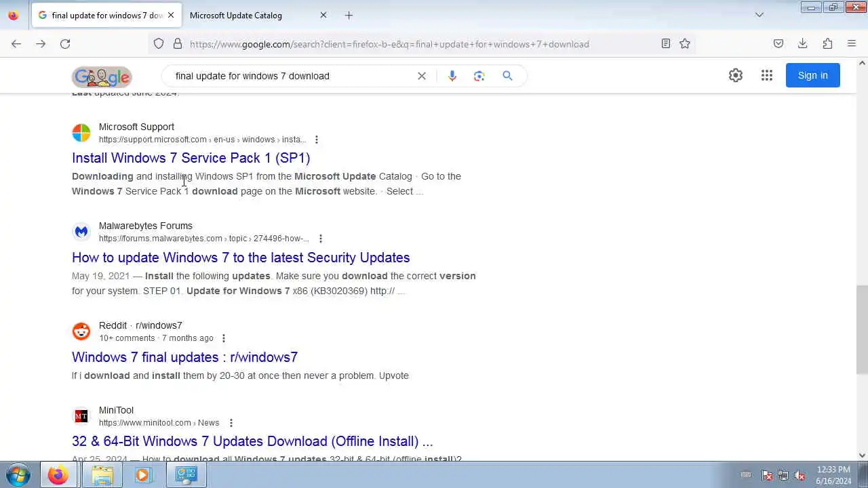The width and height of the screenshot is (868, 488).
Task: Click the forums.malwarebytes.com URL breadcrumb
Action: pyautogui.click(x=203, y=239)
